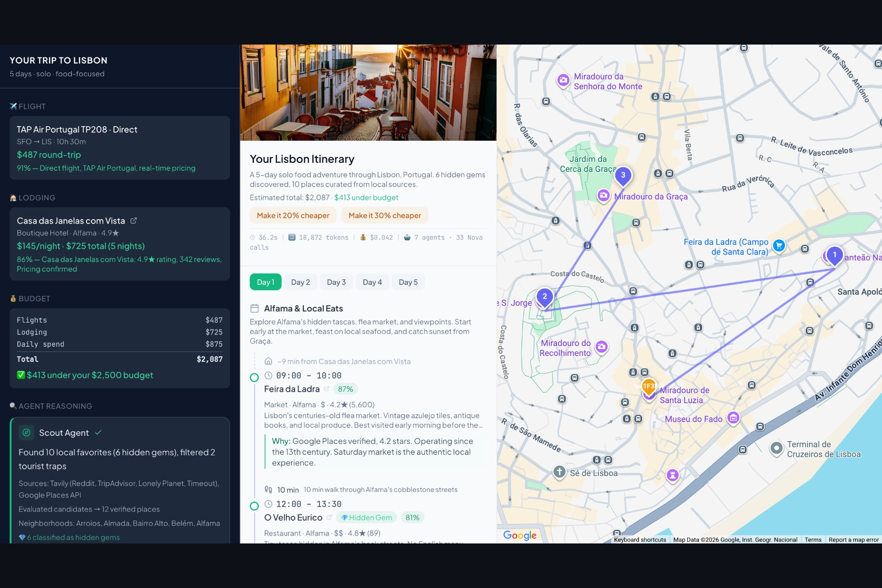This screenshot has height=588, width=882.
Task: Click the Sé de Lisboa church pin
Action: click(559, 472)
